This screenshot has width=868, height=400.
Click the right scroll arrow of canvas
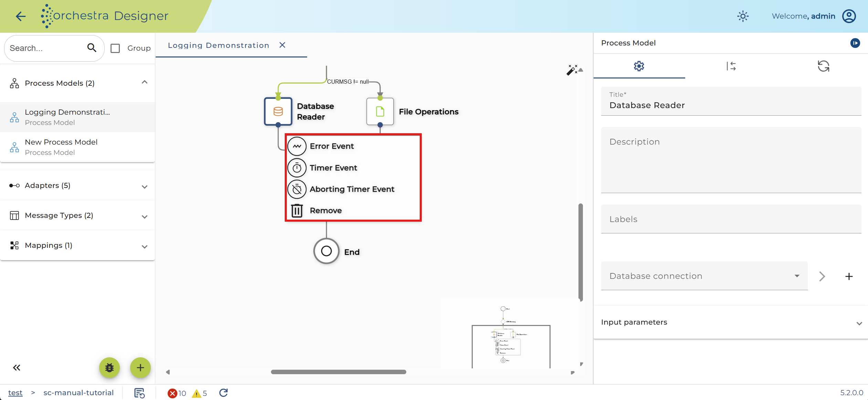(x=573, y=372)
